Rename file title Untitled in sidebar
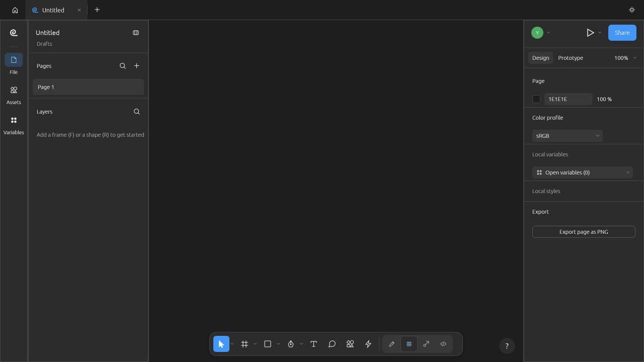This screenshot has height=362, width=644. (48, 33)
